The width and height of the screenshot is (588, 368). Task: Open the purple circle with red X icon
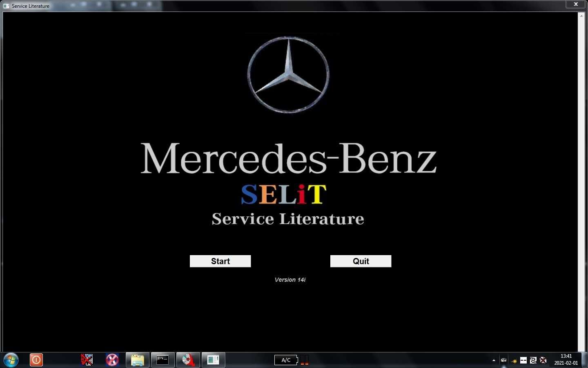(112, 360)
